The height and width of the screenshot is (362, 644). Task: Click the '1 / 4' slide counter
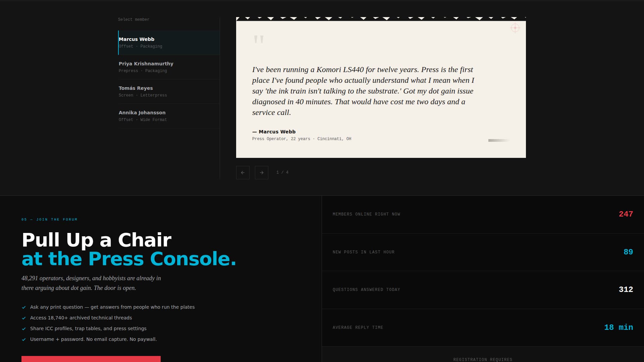(x=282, y=172)
